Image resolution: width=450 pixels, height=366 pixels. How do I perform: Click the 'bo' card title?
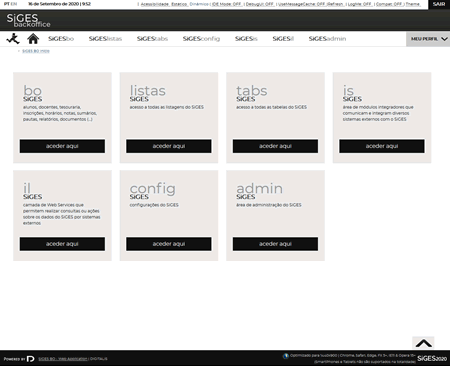(x=32, y=91)
